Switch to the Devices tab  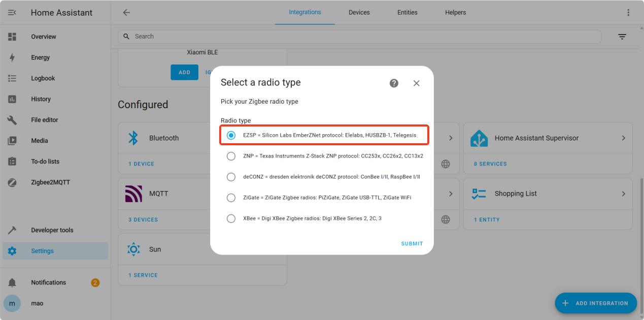359,12
